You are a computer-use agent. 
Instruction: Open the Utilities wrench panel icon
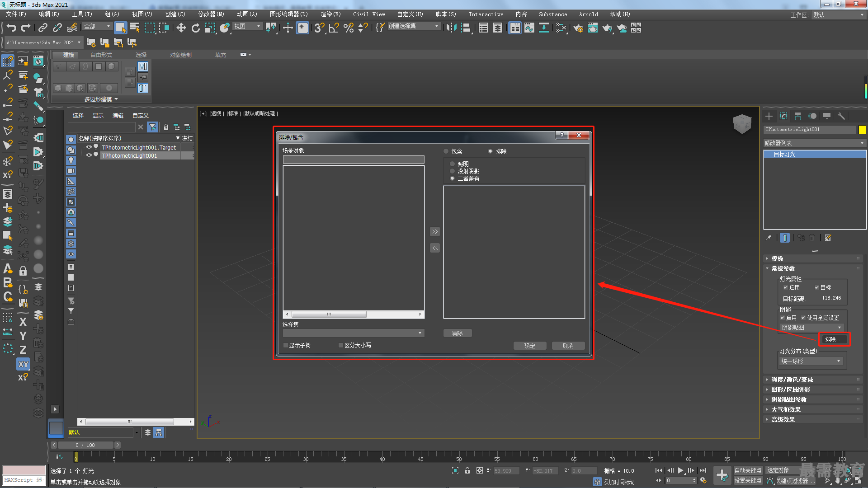[x=841, y=116]
